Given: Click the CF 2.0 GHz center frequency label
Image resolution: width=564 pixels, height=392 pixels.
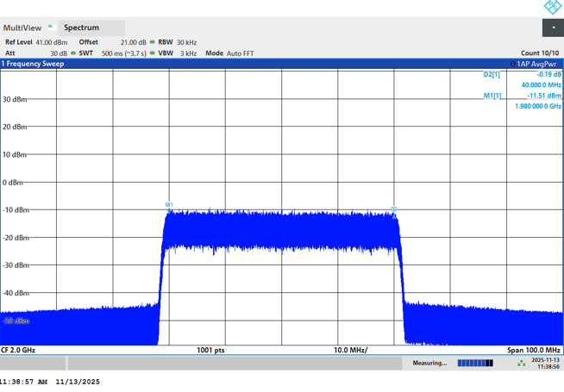Looking at the screenshot, I should click(x=18, y=350).
